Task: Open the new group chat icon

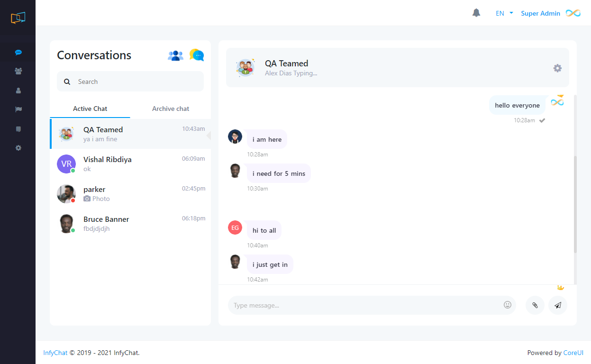Action: pos(175,55)
